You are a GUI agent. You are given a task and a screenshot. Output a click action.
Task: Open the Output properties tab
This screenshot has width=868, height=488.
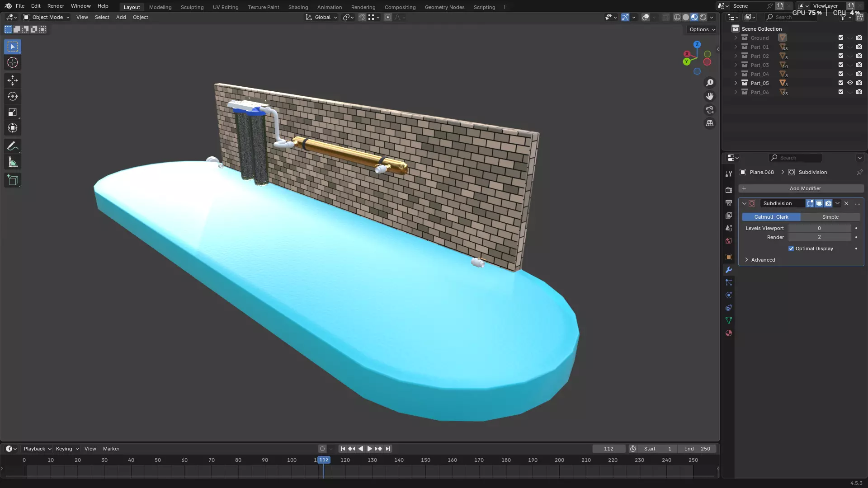coord(729,203)
